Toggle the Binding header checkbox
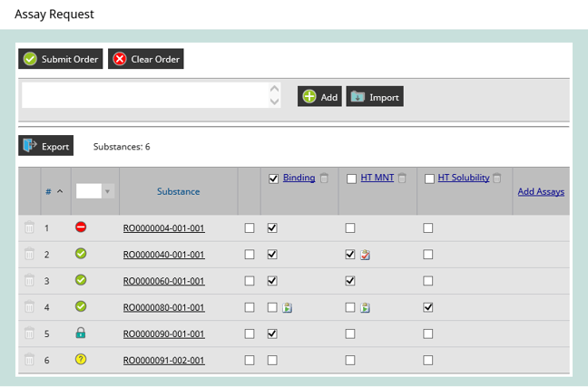 pyautogui.click(x=274, y=179)
